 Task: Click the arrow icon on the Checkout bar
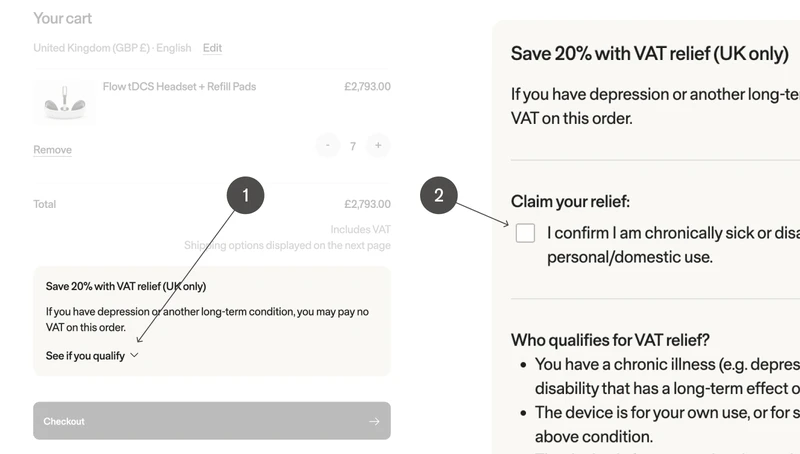click(x=374, y=422)
